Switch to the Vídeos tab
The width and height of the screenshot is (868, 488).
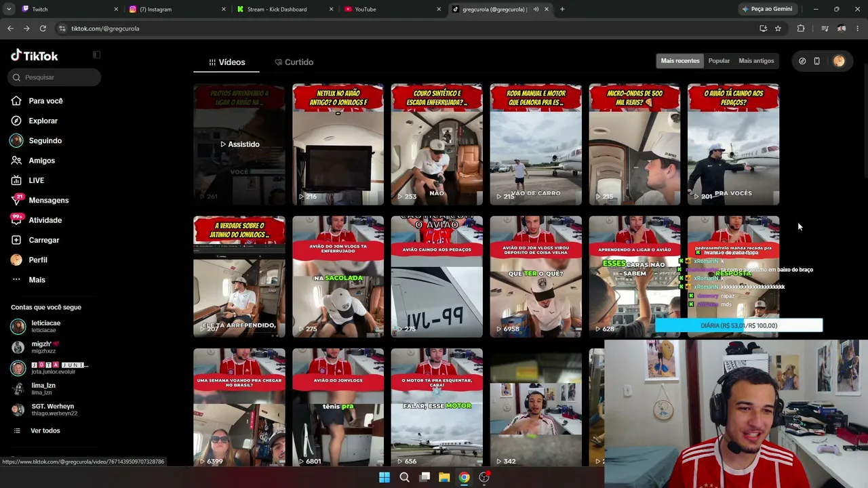click(x=226, y=62)
